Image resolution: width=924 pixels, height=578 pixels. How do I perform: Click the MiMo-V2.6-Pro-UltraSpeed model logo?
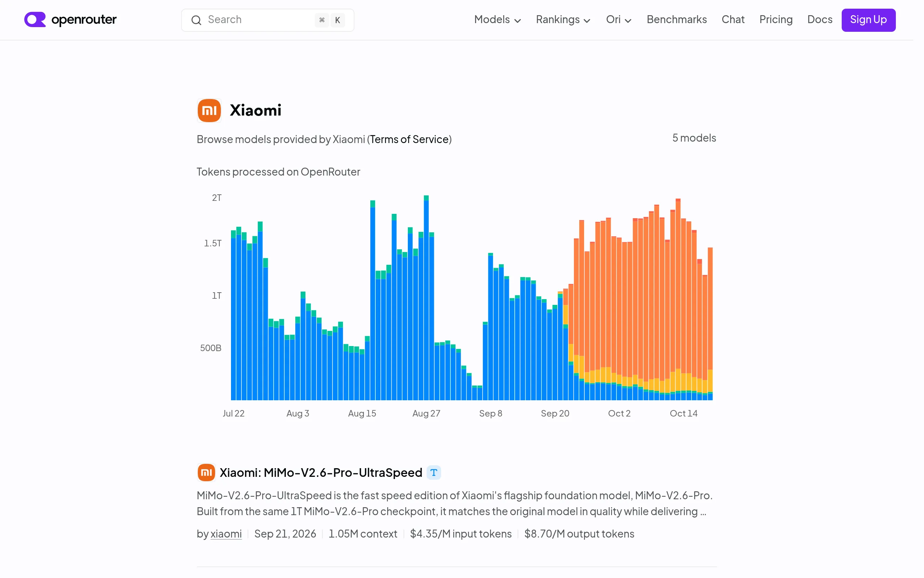(x=206, y=473)
